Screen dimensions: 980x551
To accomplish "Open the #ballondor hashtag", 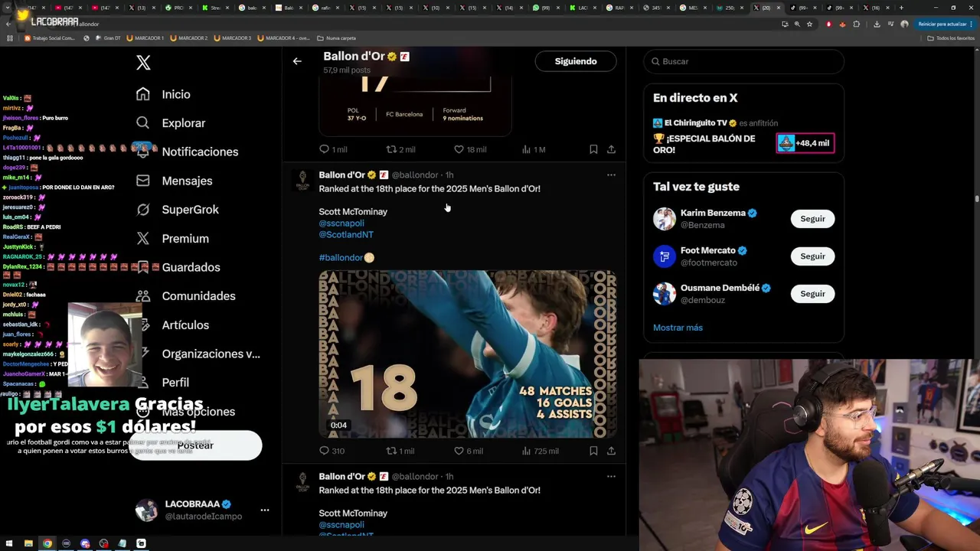I will pos(341,258).
